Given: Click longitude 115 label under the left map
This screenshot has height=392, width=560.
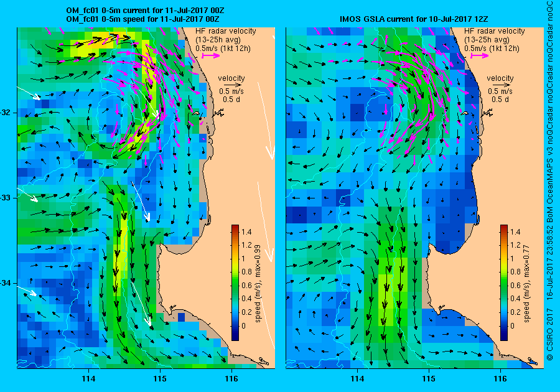Looking at the screenshot, I should pos(160,379).
